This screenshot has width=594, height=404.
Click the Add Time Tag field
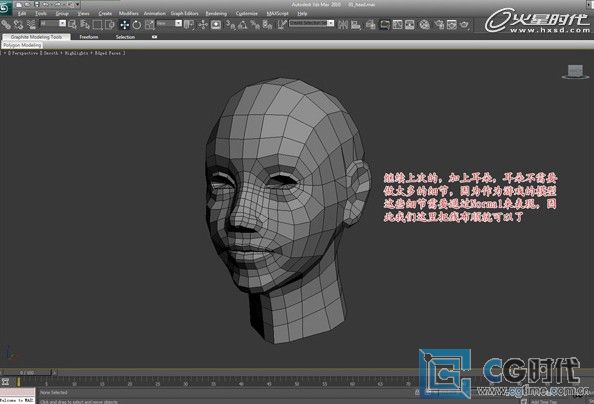(544, 402)
